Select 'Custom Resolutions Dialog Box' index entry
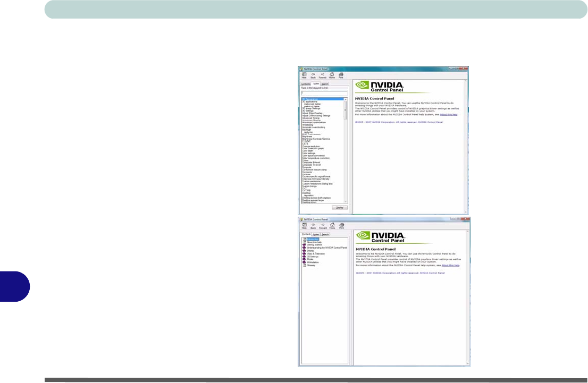 pyautogui.click(x=317, y=184)
